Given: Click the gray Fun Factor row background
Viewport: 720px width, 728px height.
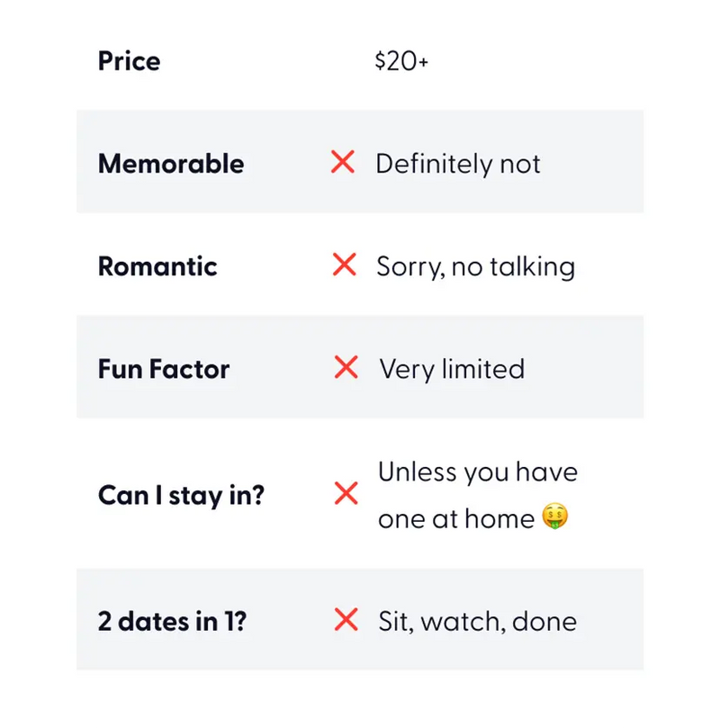Looking at the screenshot, I should [x=360, y=367].
